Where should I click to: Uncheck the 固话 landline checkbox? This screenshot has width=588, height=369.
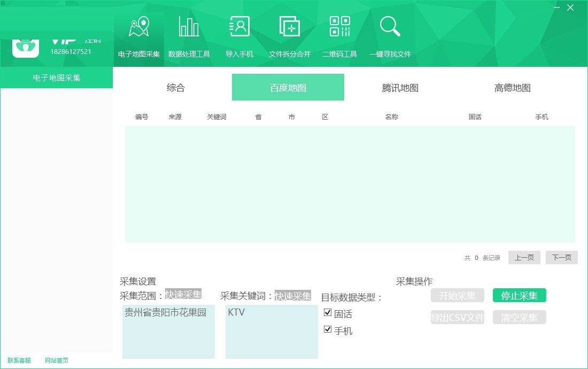coord(328,313)
